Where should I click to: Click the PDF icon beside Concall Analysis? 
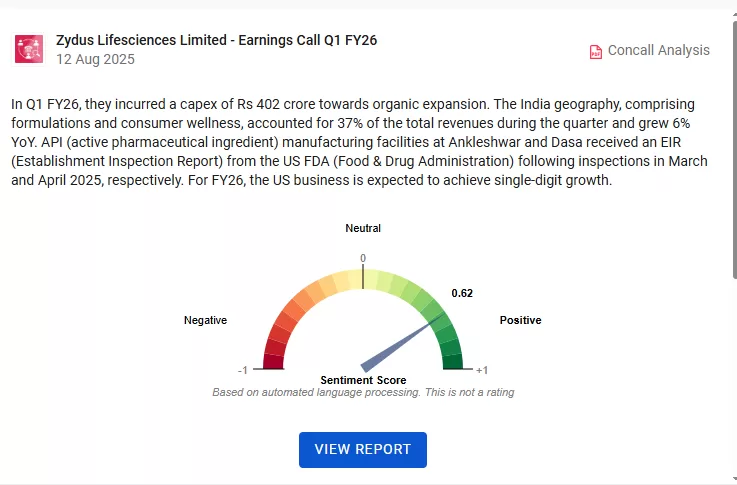pyautogui.click(x=596, y=51)
